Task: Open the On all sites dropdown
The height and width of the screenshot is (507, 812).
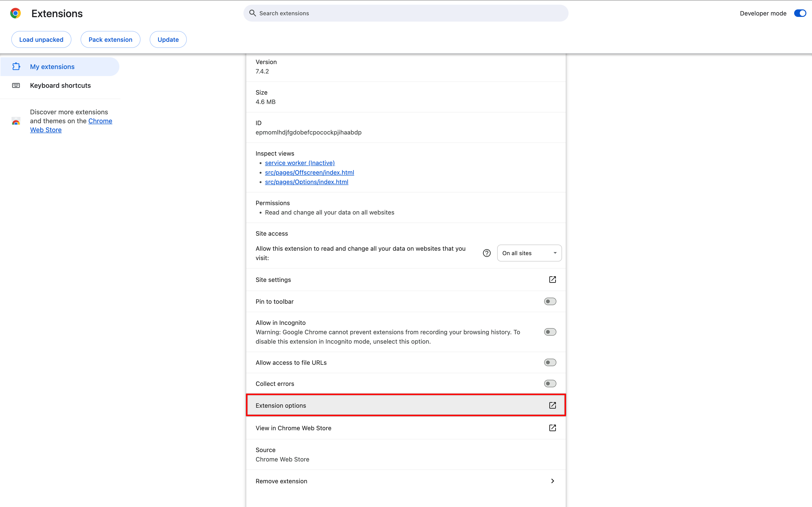Action: coord(529,253)
